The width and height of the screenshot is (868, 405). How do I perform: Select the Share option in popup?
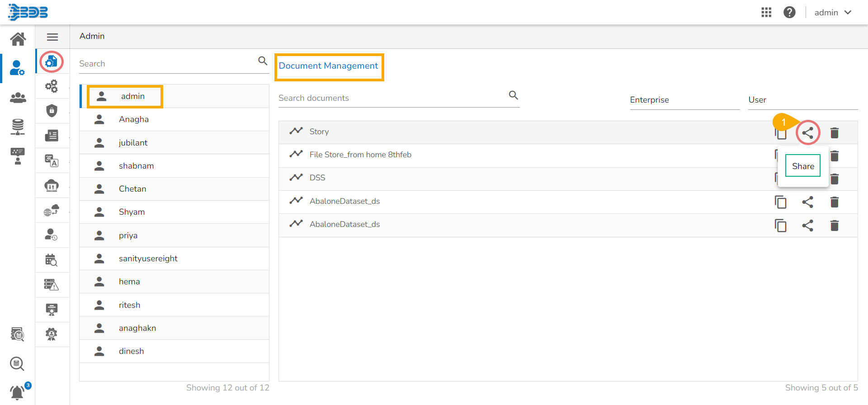coord(802,166)
